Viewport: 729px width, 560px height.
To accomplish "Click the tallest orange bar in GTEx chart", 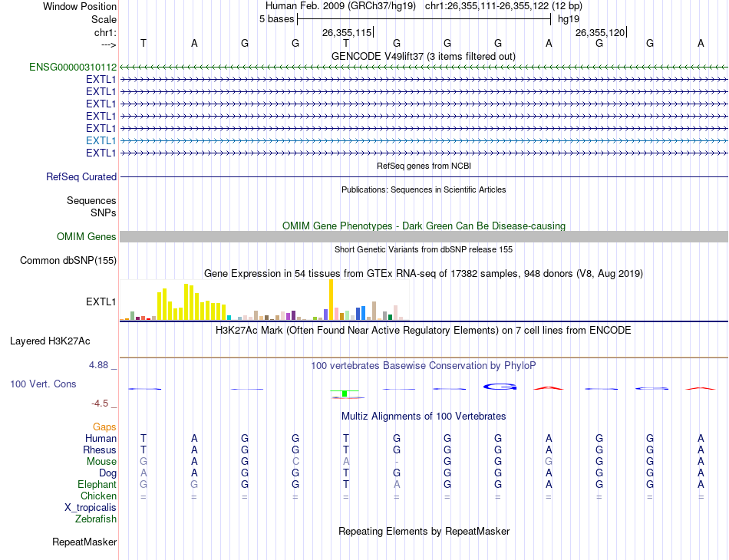I will pyautogui.click(x=331, y=300).
